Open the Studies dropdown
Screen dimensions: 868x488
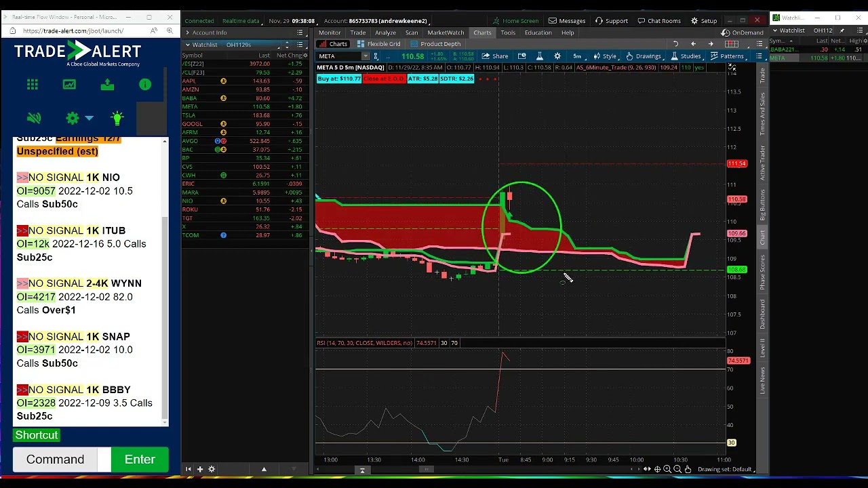(686, 56)
